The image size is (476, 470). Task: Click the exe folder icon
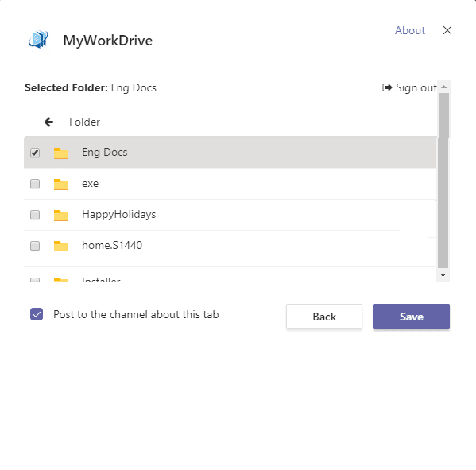click(61, 185)
